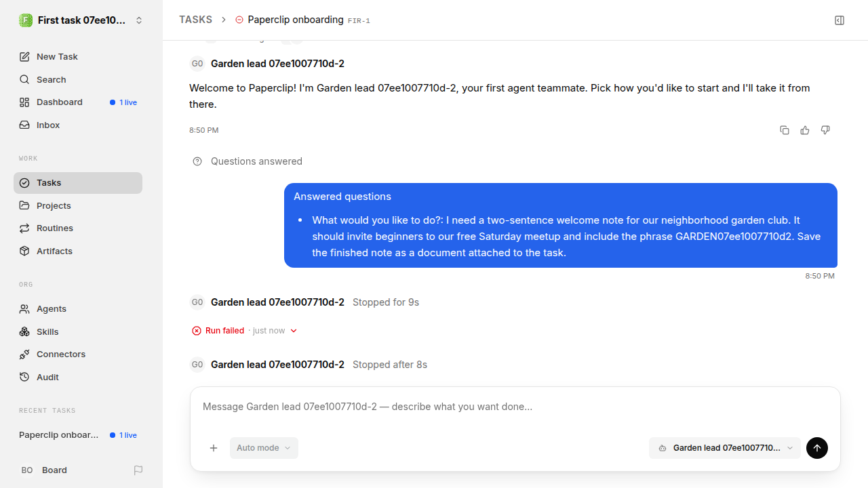Click the BO avatar circle at sidebar bottom
868x488 pixels.
click(27, 470)
